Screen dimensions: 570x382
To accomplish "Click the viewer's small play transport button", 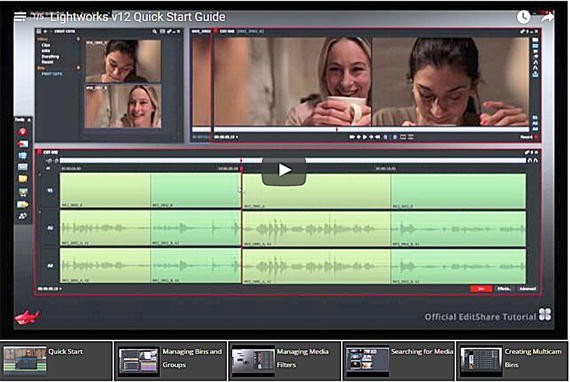I will click(365, 137).
